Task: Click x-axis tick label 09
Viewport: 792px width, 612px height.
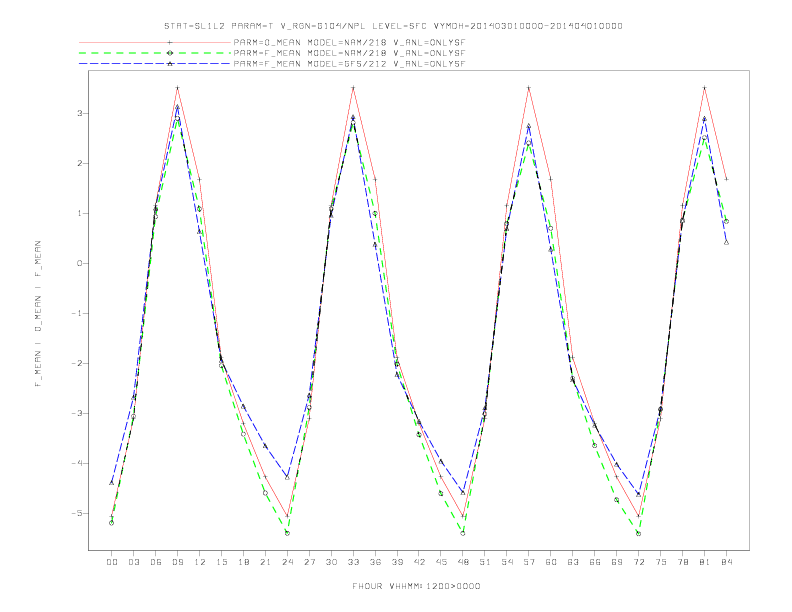Action: click(x=177, y=562)
